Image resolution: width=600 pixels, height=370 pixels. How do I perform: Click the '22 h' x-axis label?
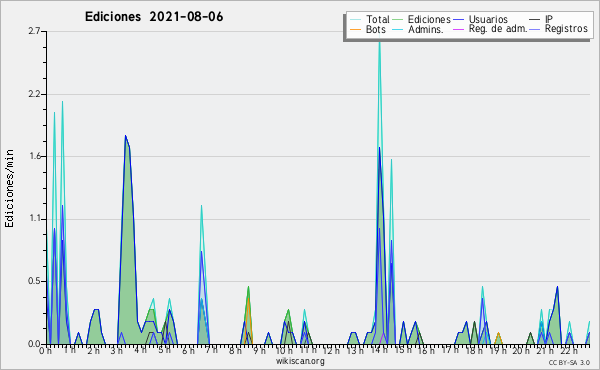tap(569, 350)
